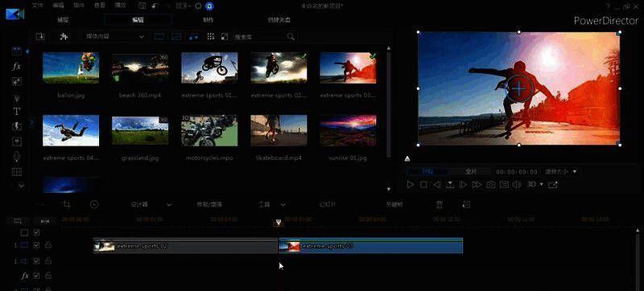This screenshot has width=644, height=291.
Task: Open the Chapter Room filmstrip icon
Action: click(x=16, y=171)
